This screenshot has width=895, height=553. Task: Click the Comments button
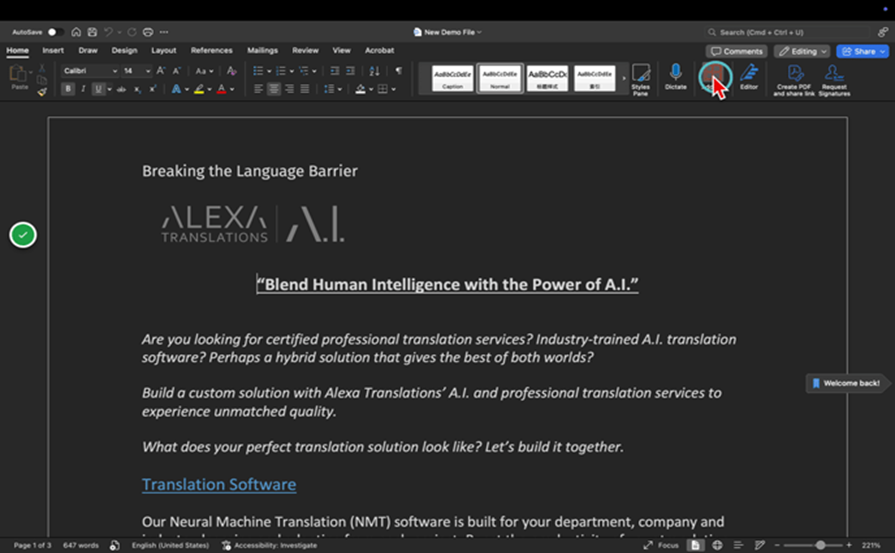(x=736, y=51)
